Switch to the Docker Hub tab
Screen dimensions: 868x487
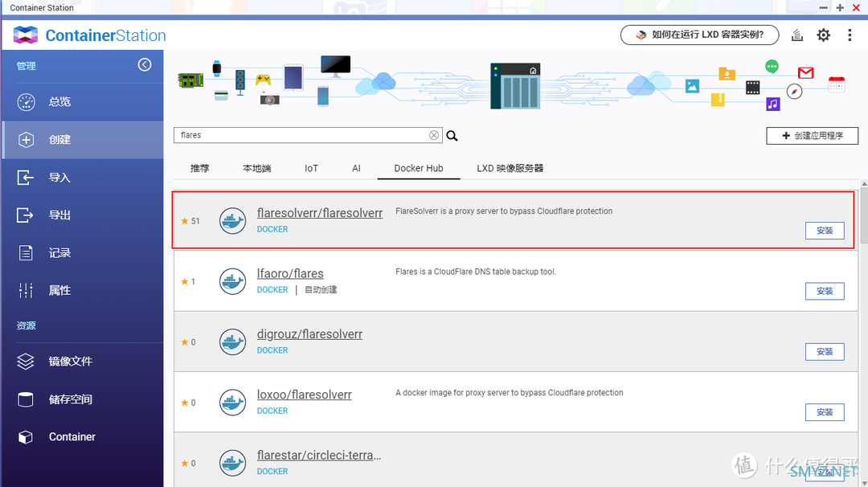click(x=419, y=168)
